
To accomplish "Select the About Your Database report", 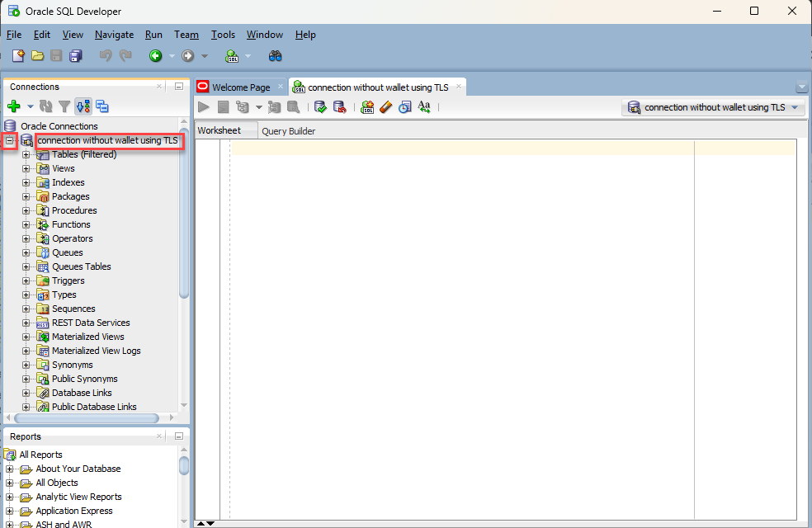I will coord(78,469).
